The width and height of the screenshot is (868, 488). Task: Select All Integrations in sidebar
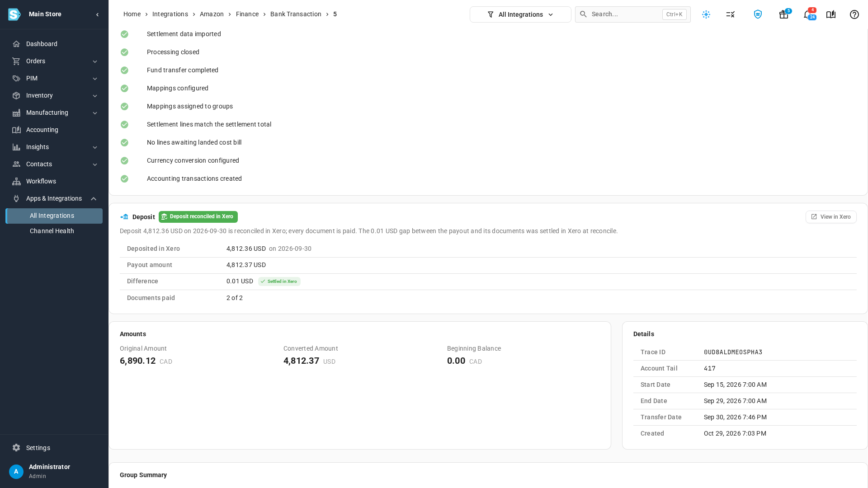pos(54,216)
